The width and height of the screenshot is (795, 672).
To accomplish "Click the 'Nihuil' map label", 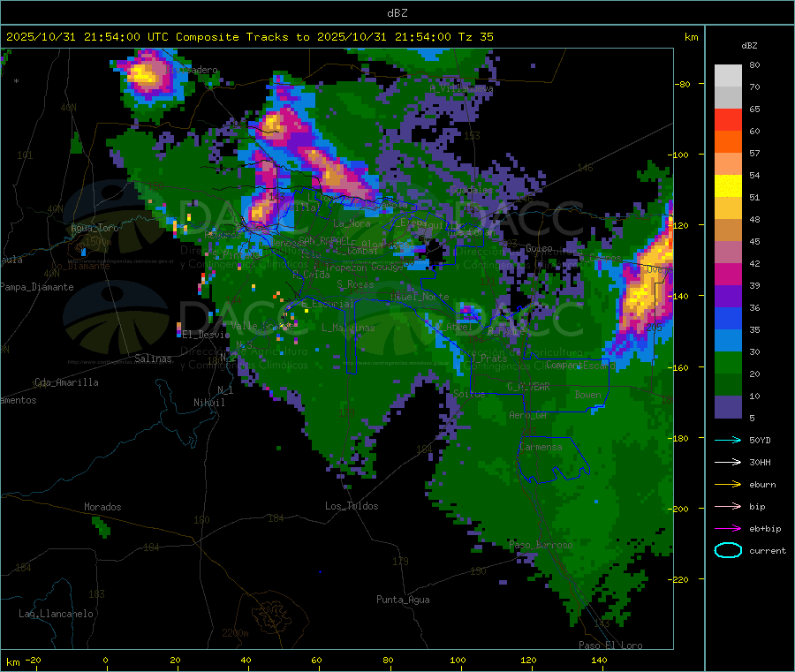I will coord(208,403).
